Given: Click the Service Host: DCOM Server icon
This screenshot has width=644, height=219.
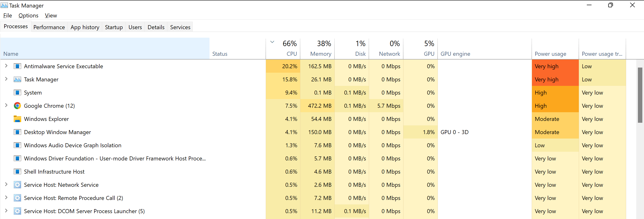Looking at the screenshot, I should [17, 211].
